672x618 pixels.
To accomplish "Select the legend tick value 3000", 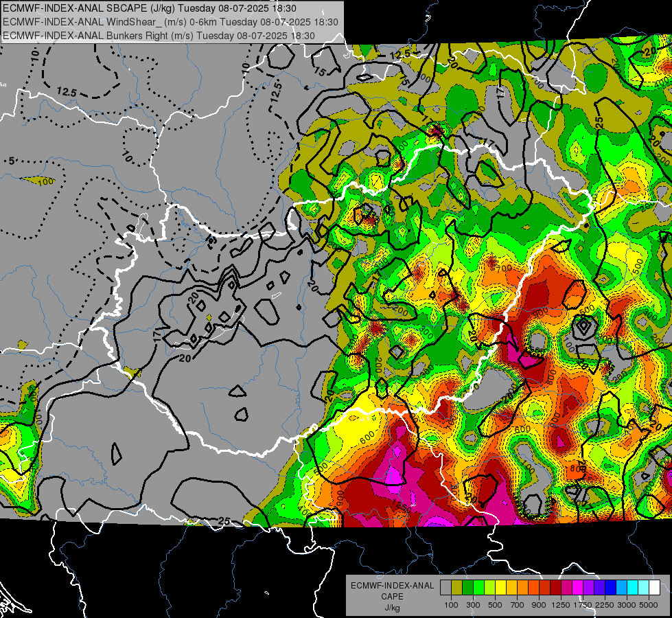I will tap(627, 605).
